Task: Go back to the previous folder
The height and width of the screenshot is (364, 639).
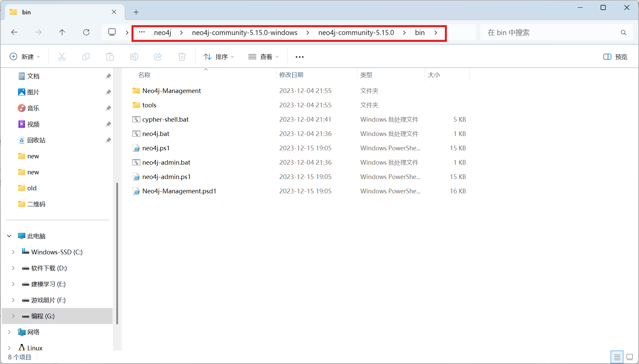Action: [14, 32]
